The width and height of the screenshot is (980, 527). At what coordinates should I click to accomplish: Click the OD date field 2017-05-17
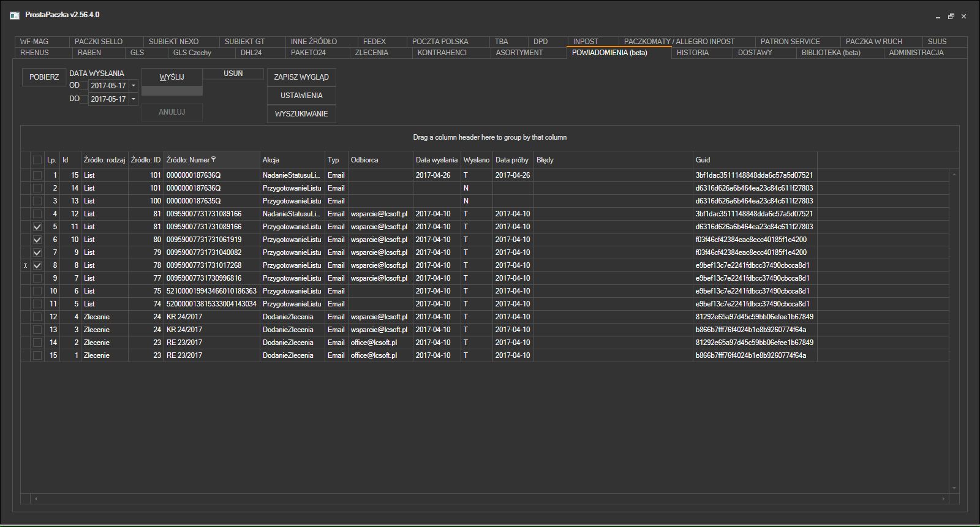108,86
